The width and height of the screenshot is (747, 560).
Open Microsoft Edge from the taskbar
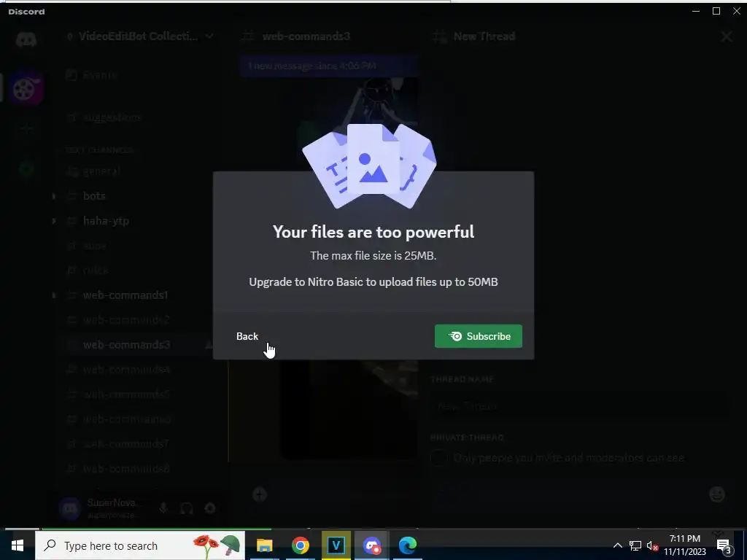408,545
